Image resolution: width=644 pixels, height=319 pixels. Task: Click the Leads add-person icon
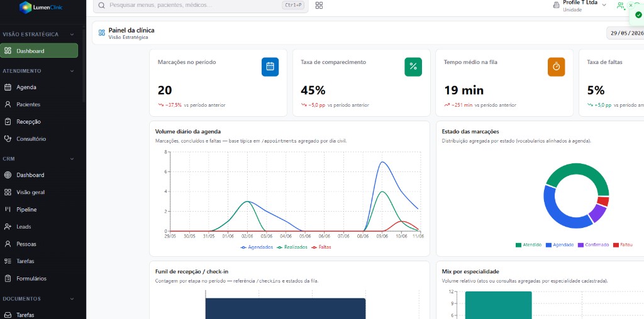pos(8,227)
